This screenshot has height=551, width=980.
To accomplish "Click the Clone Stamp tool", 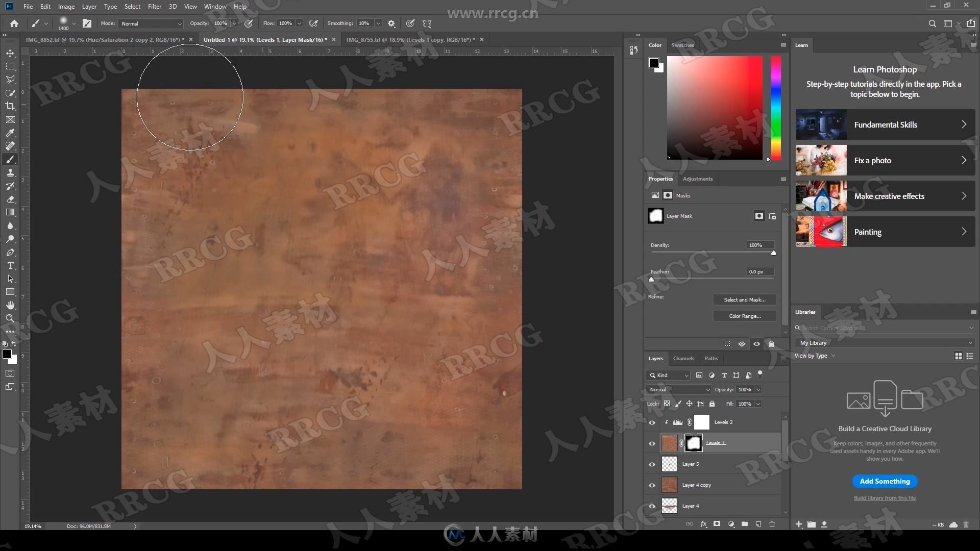I will click(10, 172).
